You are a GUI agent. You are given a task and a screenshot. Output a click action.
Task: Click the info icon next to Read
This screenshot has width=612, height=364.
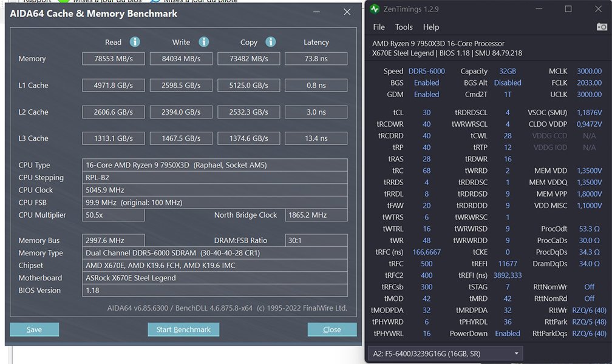coord(135,42)
